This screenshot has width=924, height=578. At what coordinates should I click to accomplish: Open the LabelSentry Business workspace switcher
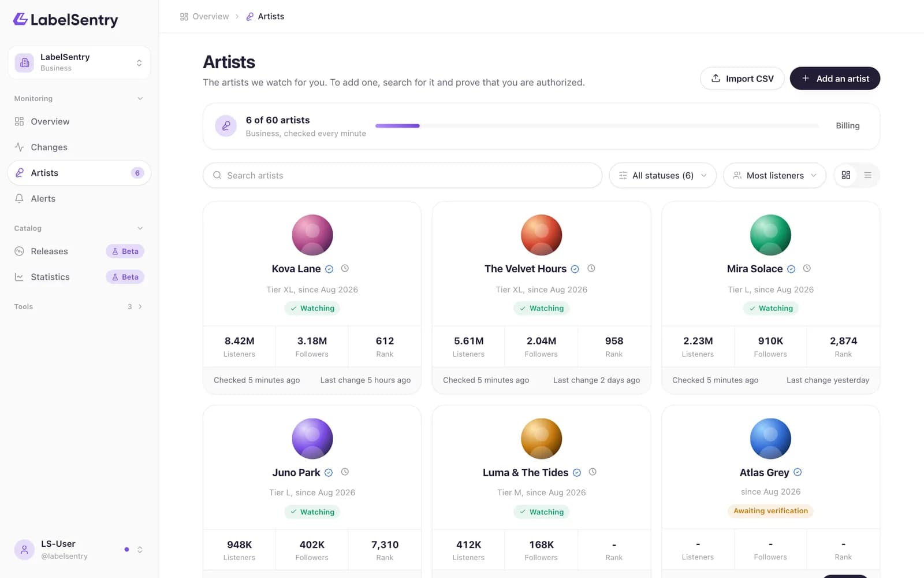click(x=79, y=62)
